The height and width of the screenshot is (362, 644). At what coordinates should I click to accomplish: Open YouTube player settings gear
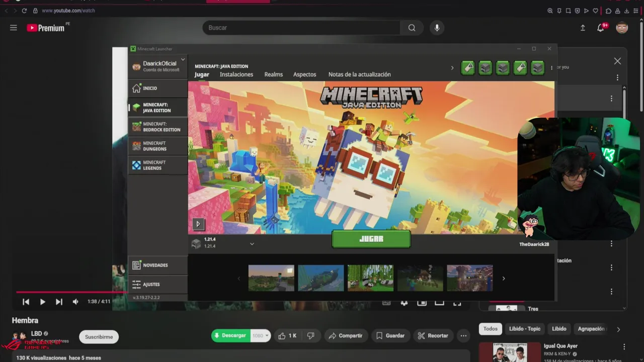[404, 302]
